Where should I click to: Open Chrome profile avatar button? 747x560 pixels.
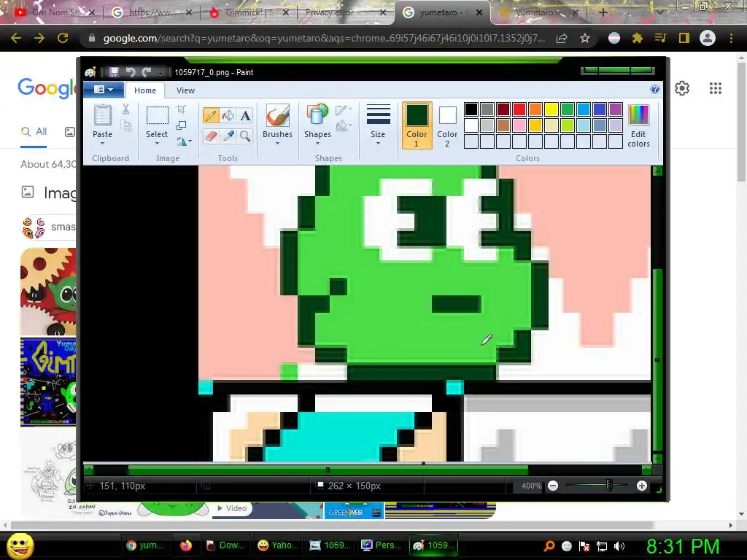[x=708, y=38]
